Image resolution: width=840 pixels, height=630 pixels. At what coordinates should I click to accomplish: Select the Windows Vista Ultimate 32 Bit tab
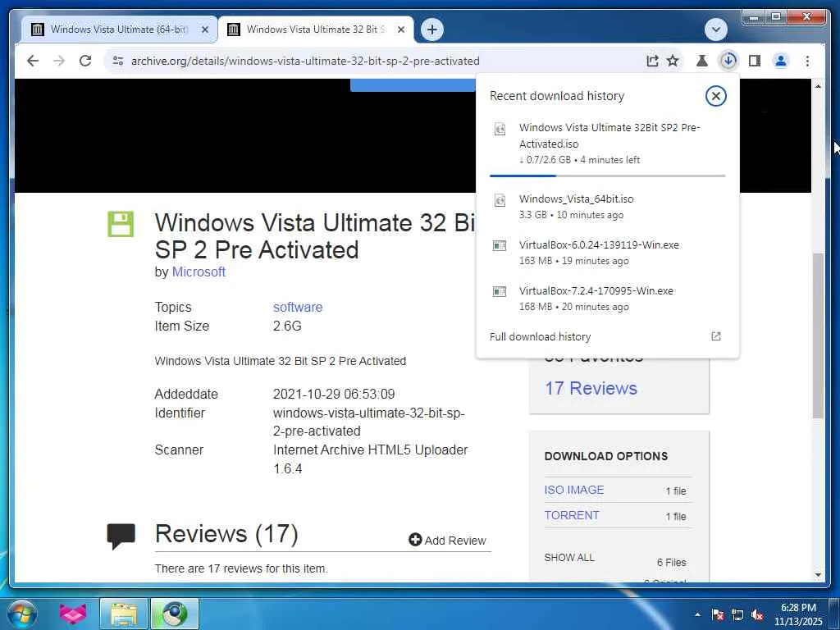(315, 30)
